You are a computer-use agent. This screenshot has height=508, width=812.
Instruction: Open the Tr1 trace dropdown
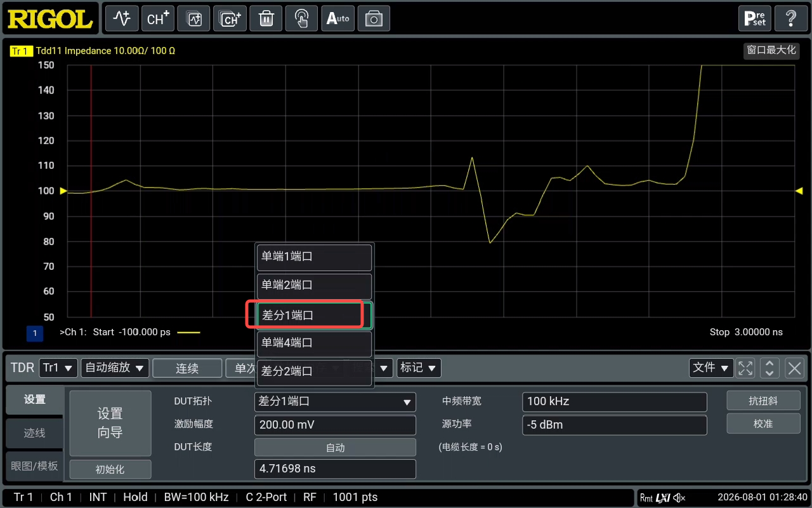58,368
